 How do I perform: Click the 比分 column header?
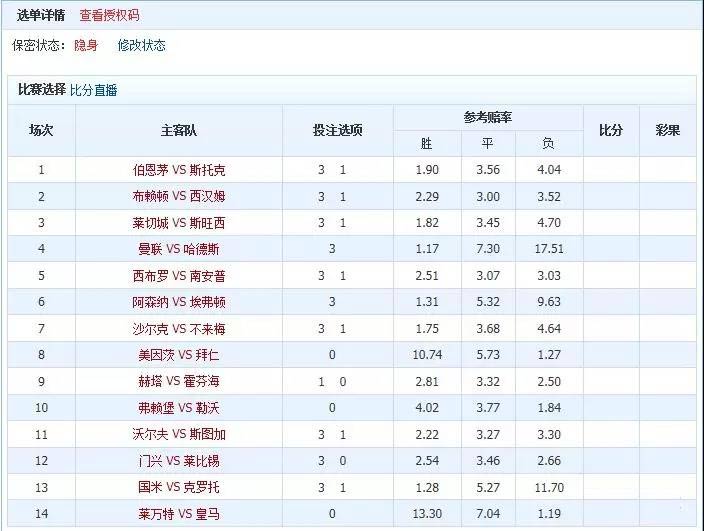(611, 130)
